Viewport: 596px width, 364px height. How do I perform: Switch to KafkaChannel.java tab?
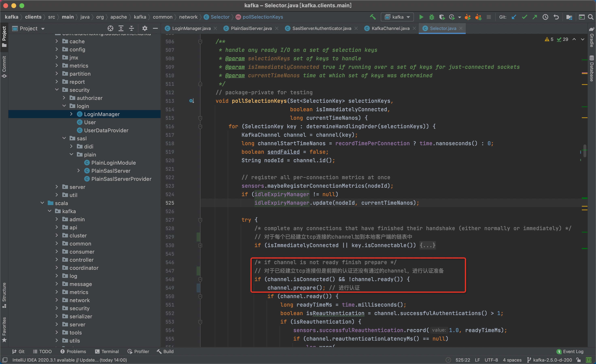pos(390,28)
